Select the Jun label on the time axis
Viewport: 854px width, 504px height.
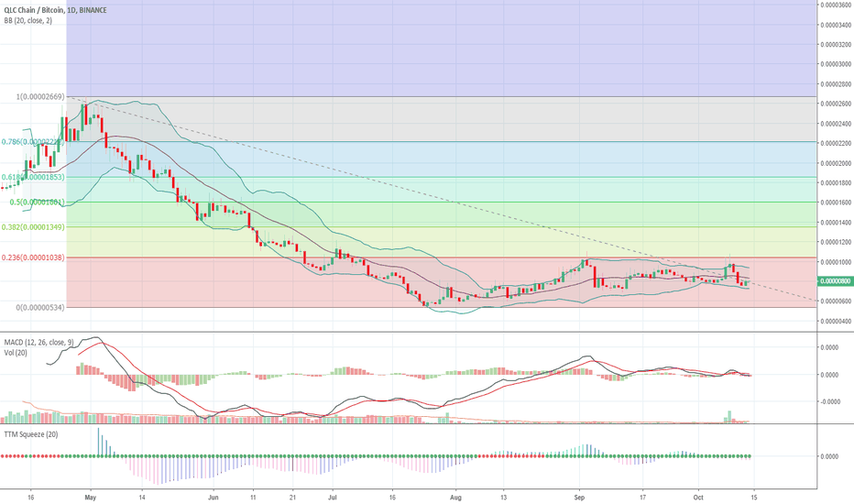click(213, 498)
